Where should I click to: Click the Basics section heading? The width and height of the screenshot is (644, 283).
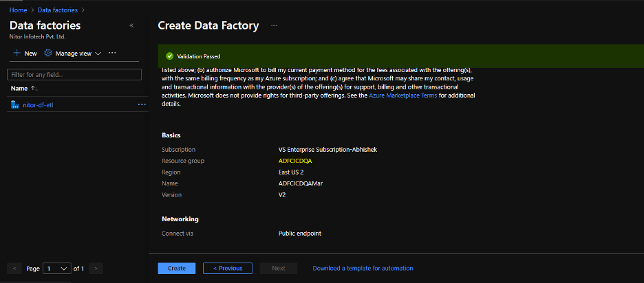pos(171,135)
